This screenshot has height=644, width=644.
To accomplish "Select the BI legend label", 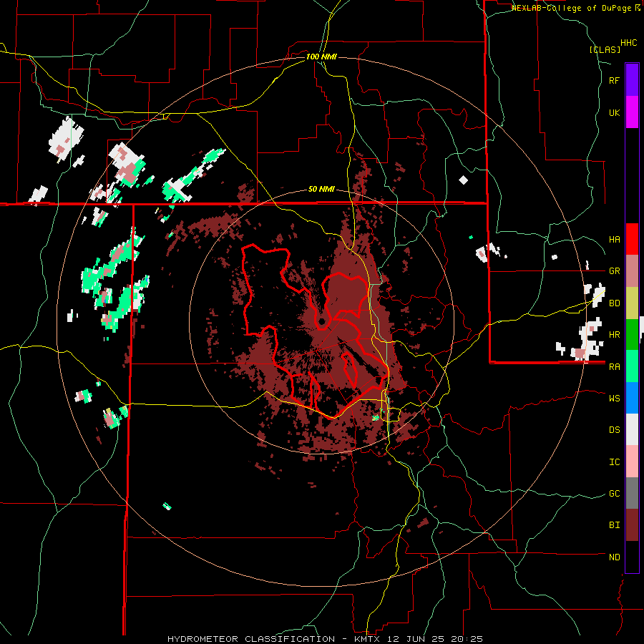I will [614, 525].
